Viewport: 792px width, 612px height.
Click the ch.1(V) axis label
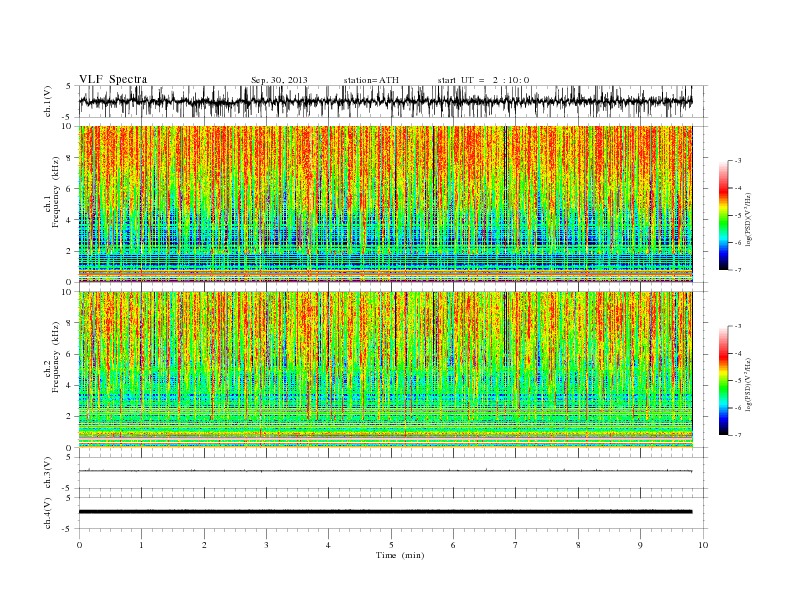[x=48, y=101]
